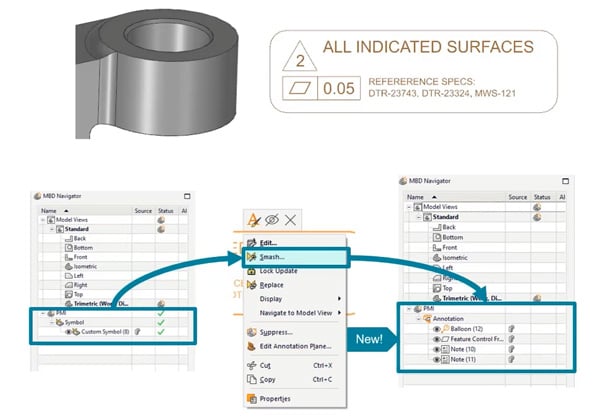Collapse the Symbol node in left navigator

coord(52,323)
